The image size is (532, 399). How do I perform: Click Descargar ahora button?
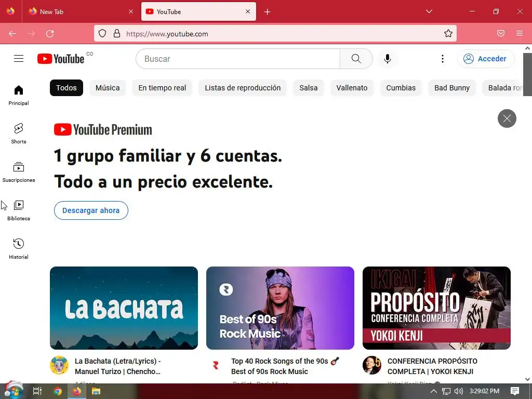(91, 210)
